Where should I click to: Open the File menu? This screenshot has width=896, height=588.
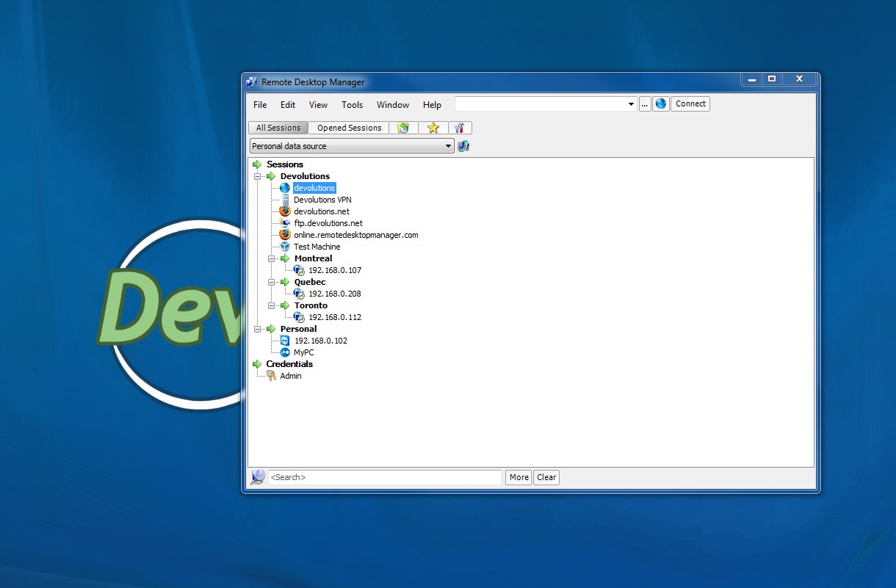coord(260,105)
